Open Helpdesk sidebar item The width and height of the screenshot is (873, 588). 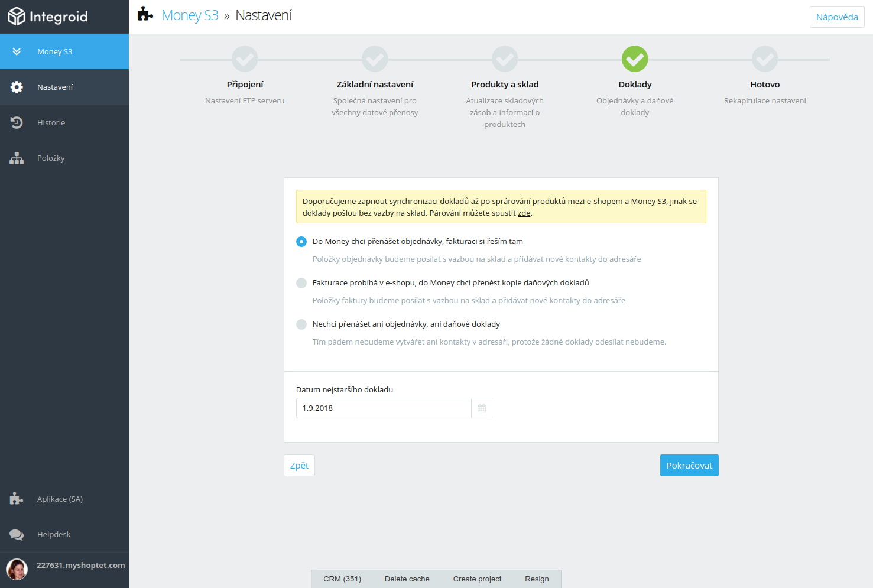[64, 534]
